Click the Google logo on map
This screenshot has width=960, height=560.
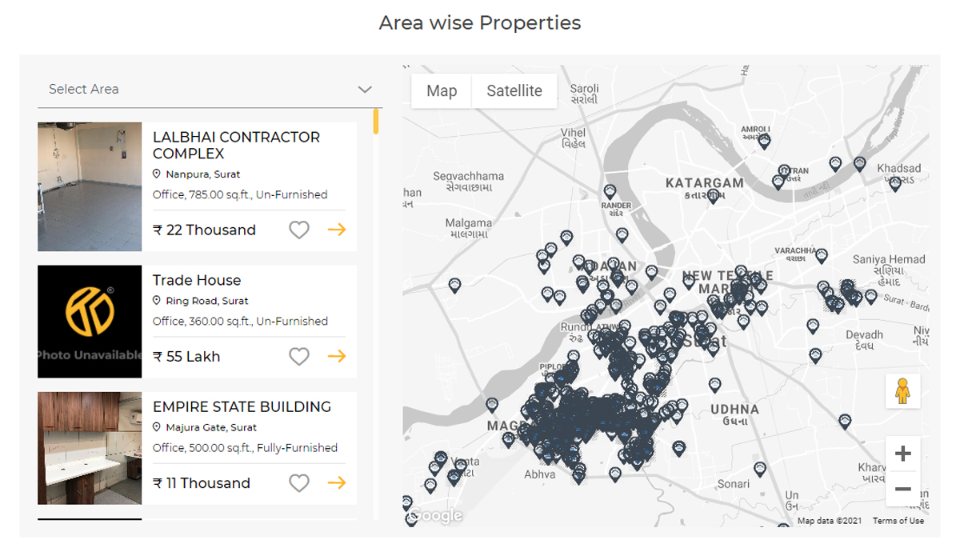pos(437,516)
